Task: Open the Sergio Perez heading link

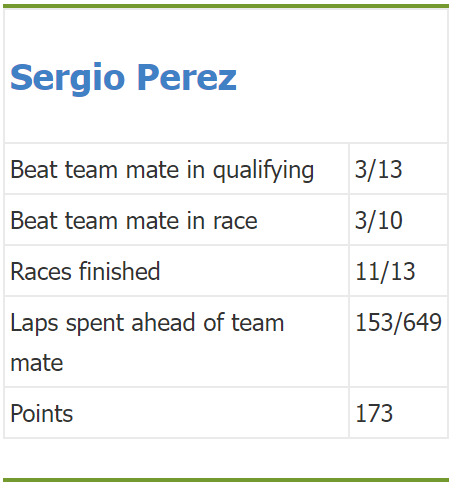Action: click(123, 78)
